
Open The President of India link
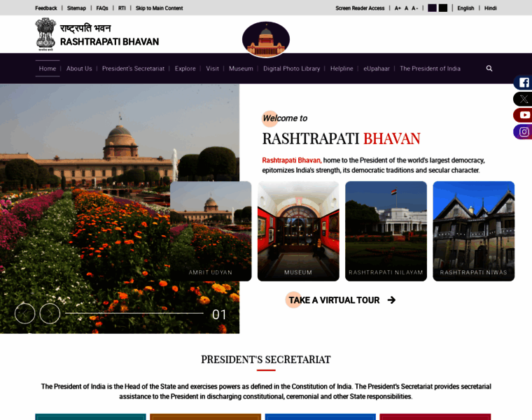430,69
